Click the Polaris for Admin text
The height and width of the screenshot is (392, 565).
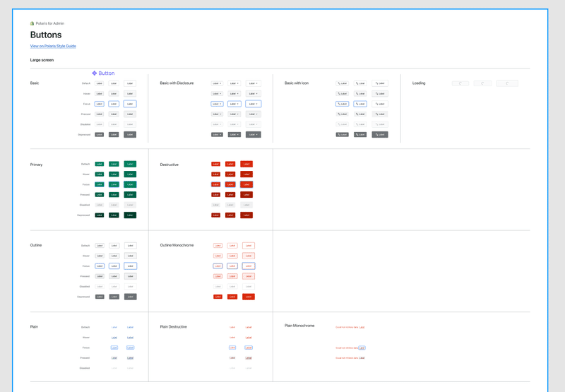coord(49,23)
